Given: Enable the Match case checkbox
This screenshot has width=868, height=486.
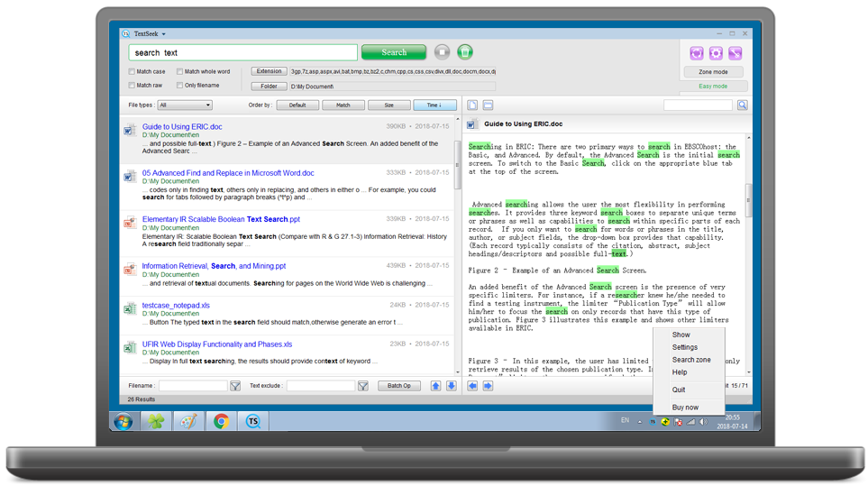Looking at the screenshot, I should pyautogui.click(x=132, y=72).
